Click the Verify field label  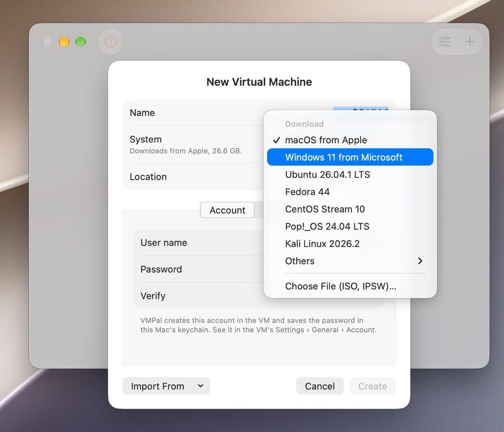[153, 296]
